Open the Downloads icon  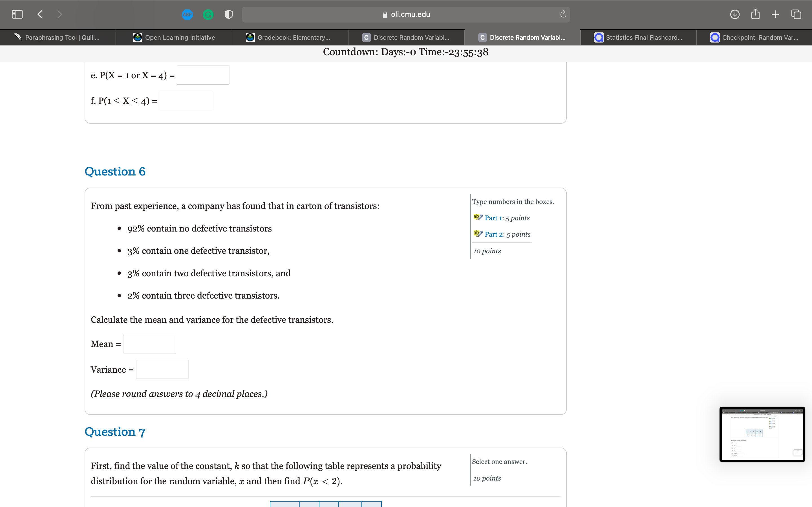click(734, 14)
